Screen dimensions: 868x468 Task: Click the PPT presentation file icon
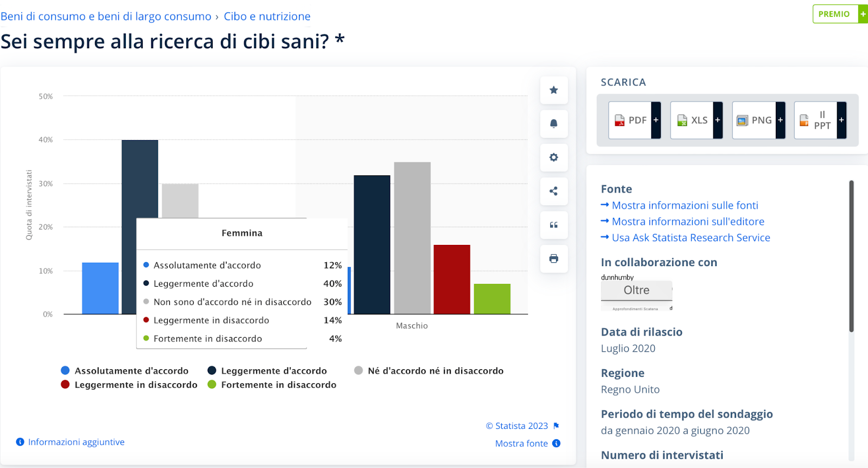coord(804,121)
